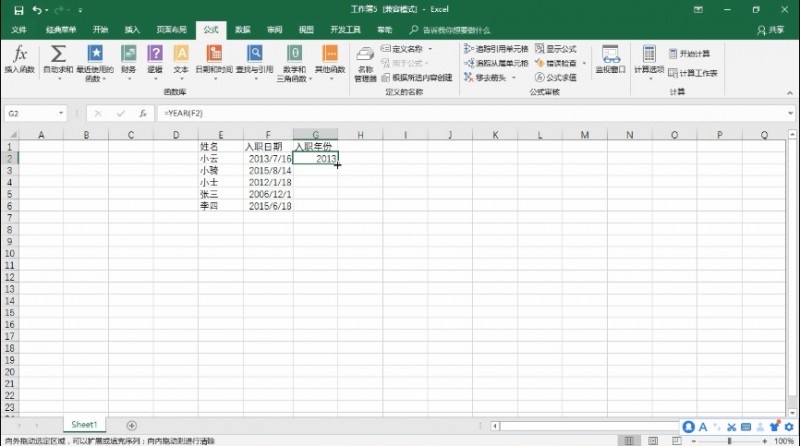Click the zoom slider handle

point(729,440)
